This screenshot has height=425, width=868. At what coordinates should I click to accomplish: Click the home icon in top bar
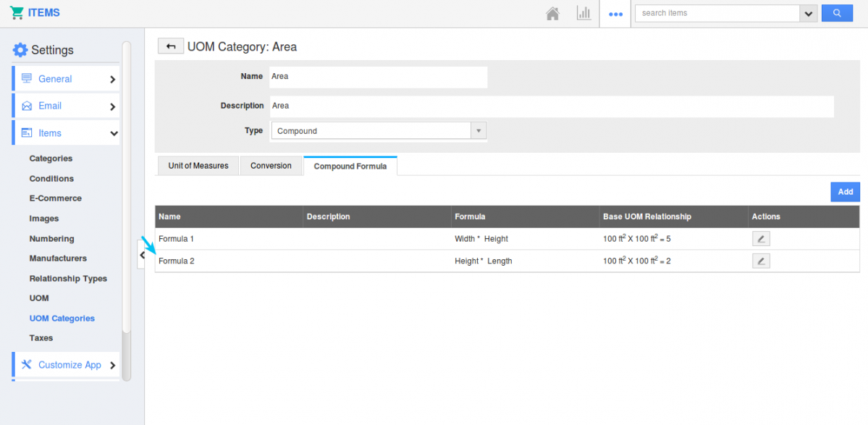(x=552, y=14)
